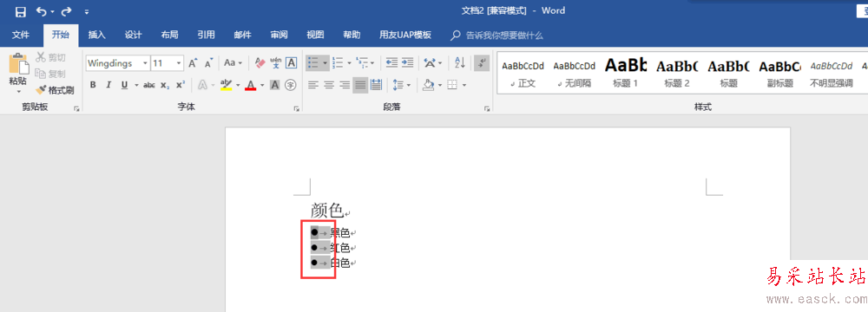This screenshot has width=868, height=312.
Task: Switch to the 设计 ribbon tab
Action: point(134,35)
